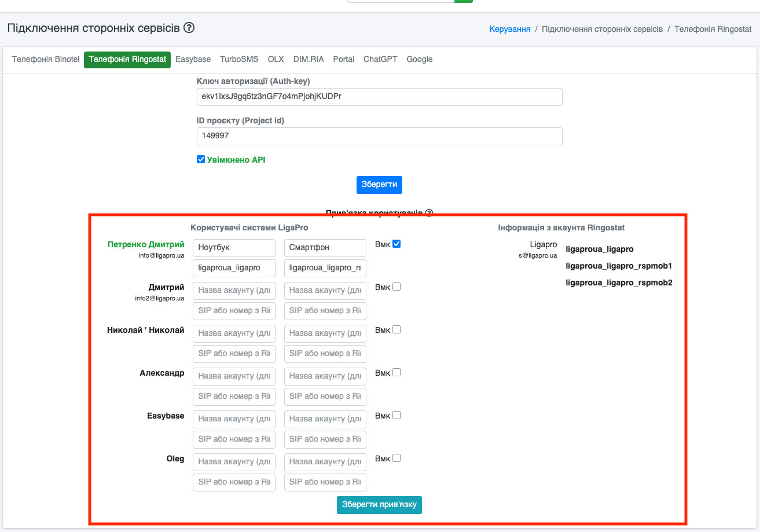Uncheck Вмк for Петренко Дмитрий
Viewport: 760px width, 532px height.
click(396, 244)
